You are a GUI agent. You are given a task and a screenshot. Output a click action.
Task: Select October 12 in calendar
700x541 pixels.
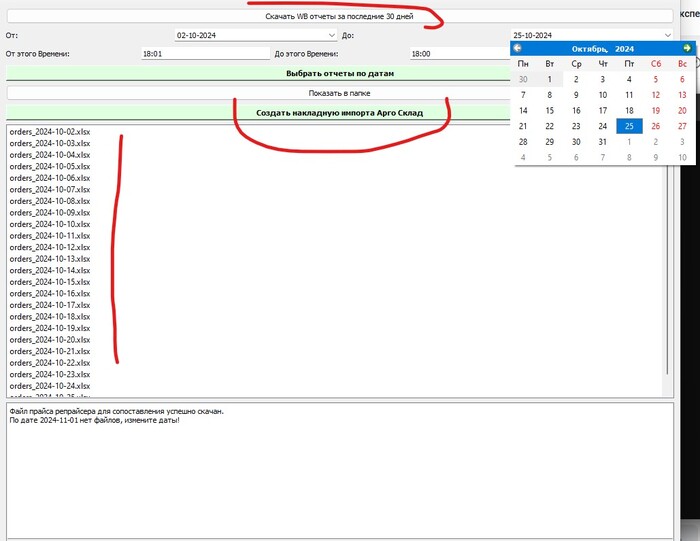pos(655,95)
